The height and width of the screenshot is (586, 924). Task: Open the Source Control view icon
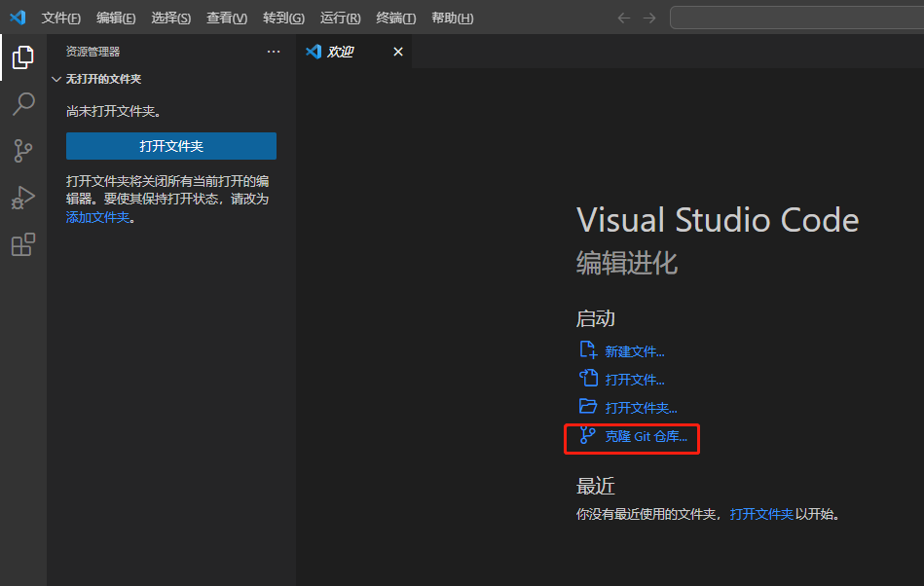click(x=23, y=151)
